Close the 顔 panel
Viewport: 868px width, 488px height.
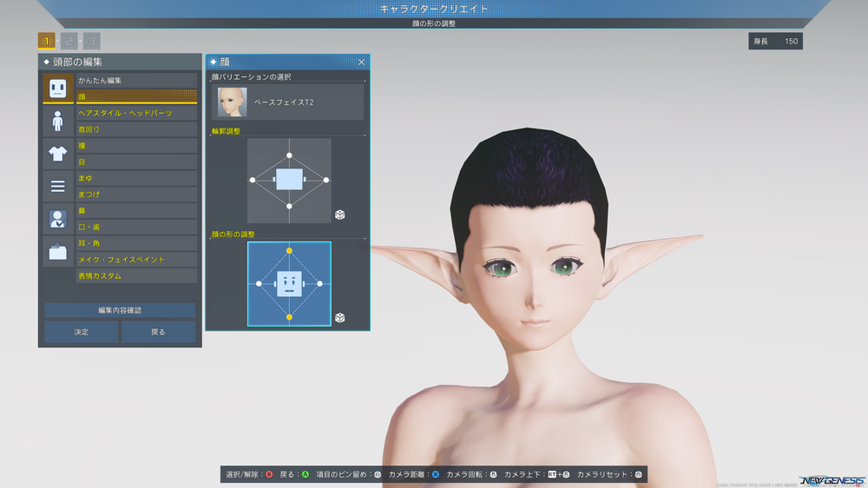click(361, 62)
